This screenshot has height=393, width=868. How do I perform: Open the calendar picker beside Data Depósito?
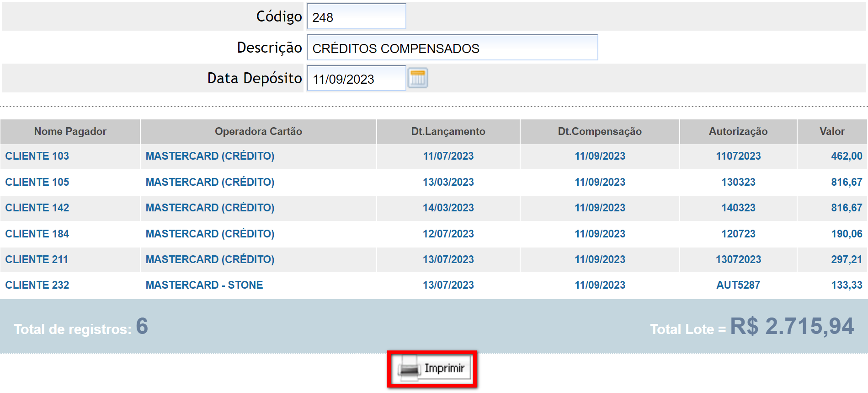point(417,78)
